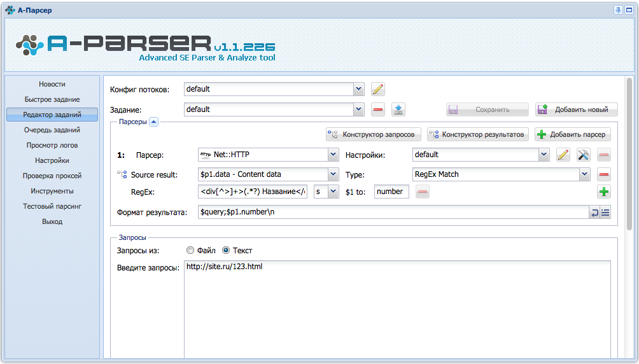Toggle line wrap icon in result format

(594, 213)
